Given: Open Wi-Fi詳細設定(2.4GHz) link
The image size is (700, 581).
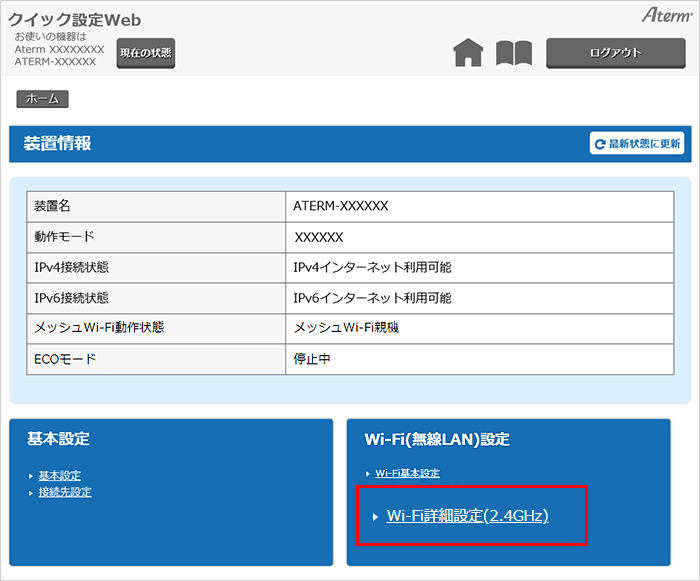Looking at the screenshot, I should [x=467, y=516].
